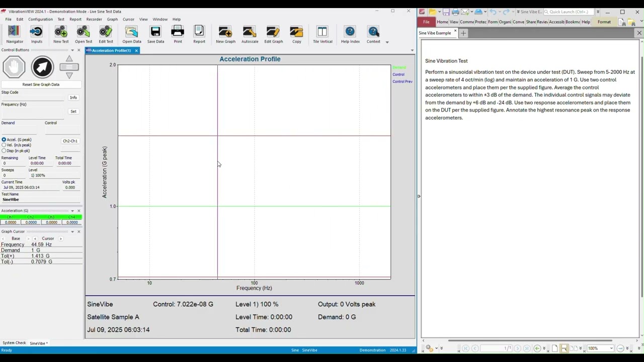Click the Reset Sine Graph Data button

tap(41, 84)
